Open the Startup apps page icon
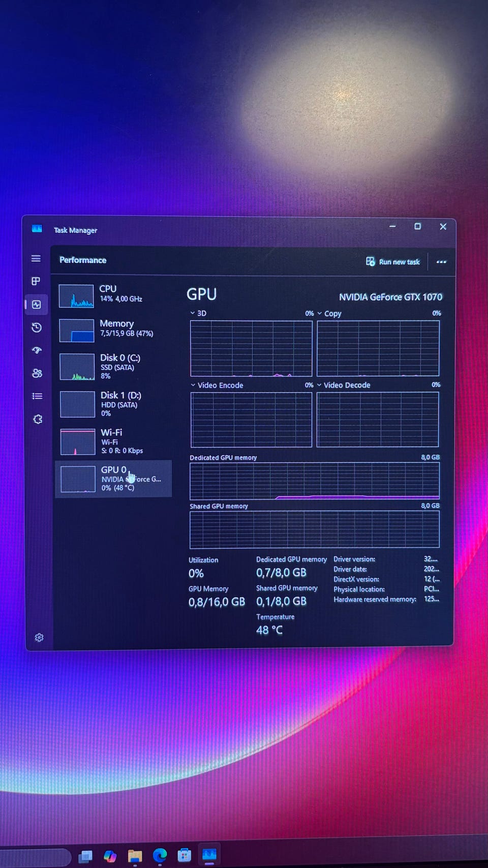Image resolution: width=488 pixels, height=868 pixels. (37, 350)
